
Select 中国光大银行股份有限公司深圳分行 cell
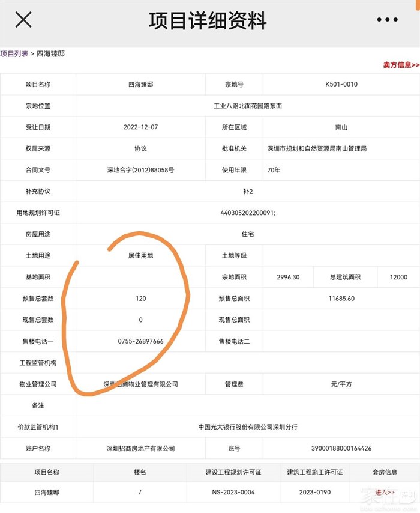[x=248, y=427]
